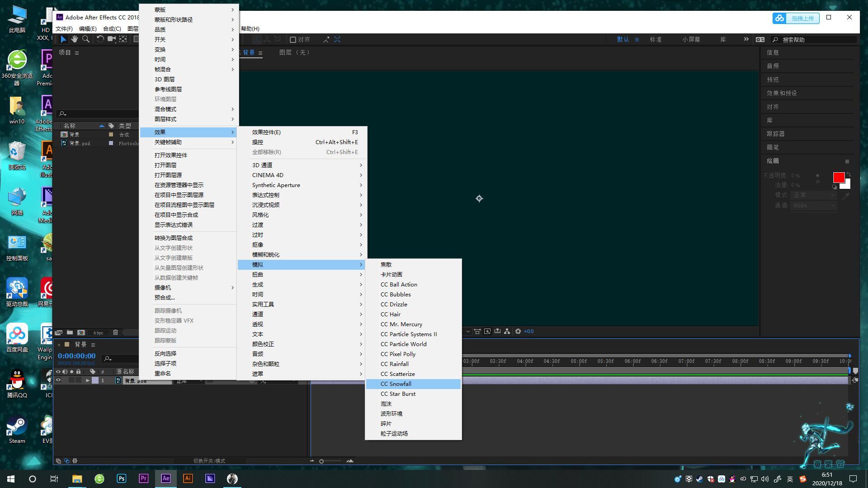Expand layer 1 properties triangle
Image resolution: width=868 pixels, height=488 pixels.
click(88, 380)
